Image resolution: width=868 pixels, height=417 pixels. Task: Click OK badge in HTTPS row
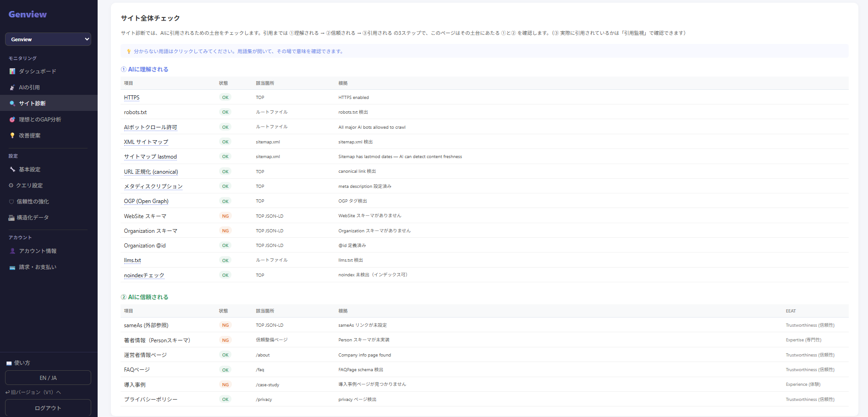coord(225,98)
